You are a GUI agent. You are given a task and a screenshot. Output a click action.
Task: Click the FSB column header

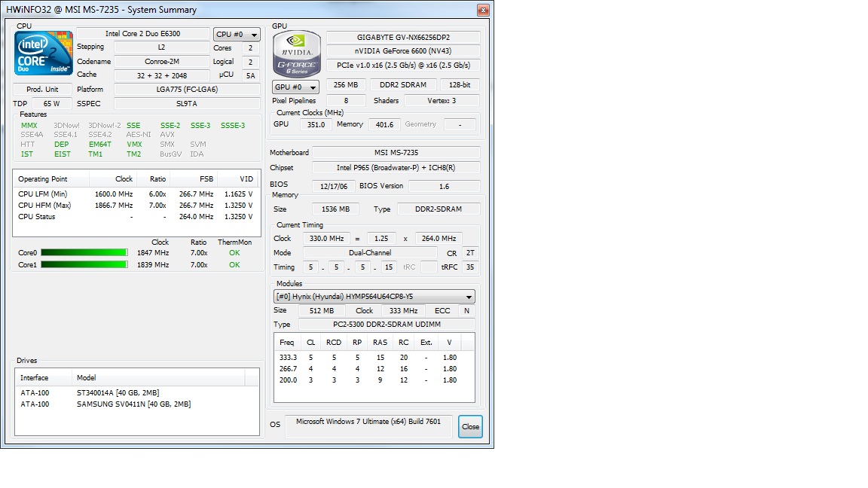point(194,178)
